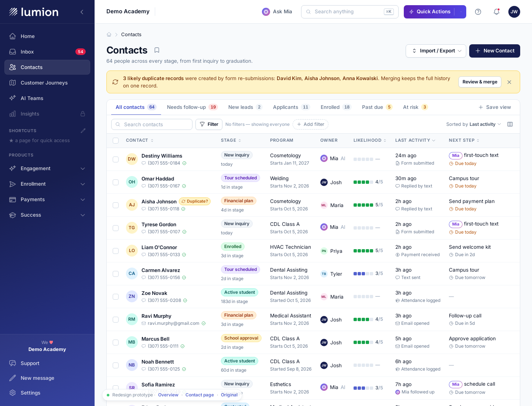
Task: Expand the Payments product menu
Action: coord(47,199)
